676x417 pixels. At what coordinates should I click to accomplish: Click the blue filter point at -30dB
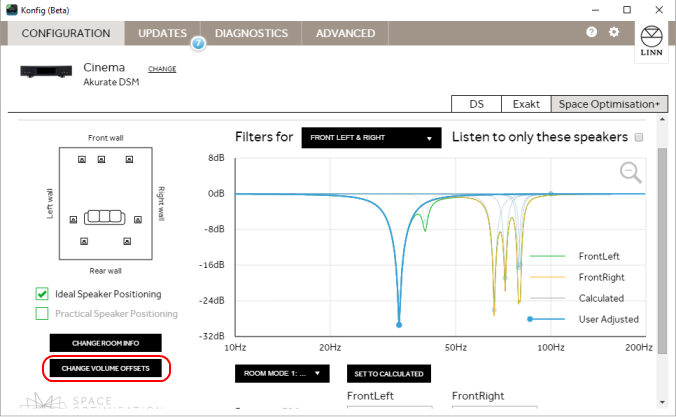pyautogui.click(x=399, y=325)
